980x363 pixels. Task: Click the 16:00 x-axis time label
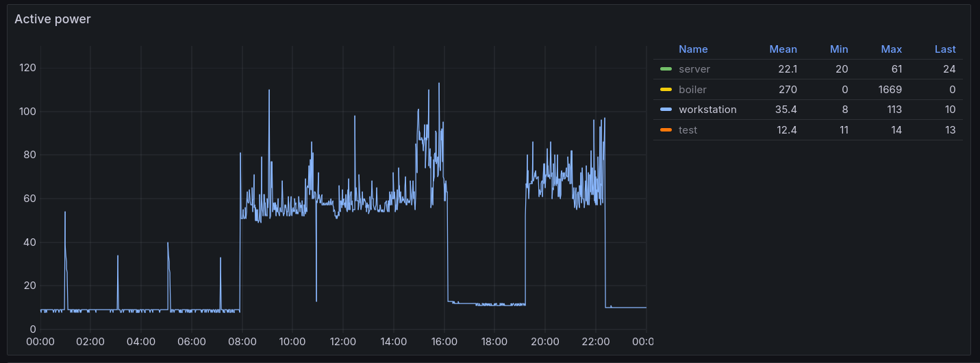tap(444, 341)
